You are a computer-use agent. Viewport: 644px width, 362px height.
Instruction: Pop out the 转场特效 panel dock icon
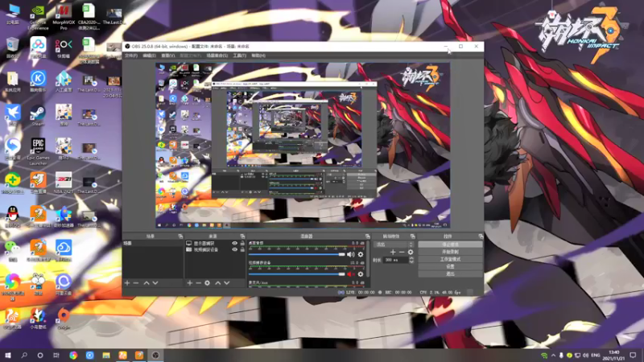[x=412, y=237]
